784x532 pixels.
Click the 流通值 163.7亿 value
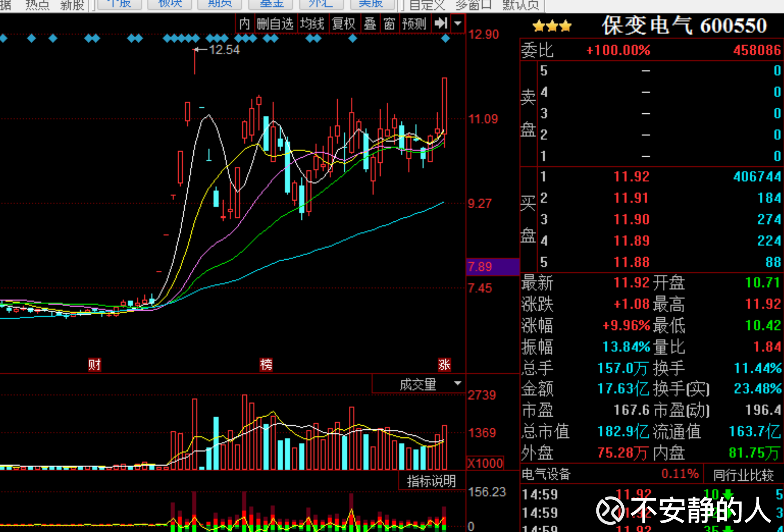point(755,431)
